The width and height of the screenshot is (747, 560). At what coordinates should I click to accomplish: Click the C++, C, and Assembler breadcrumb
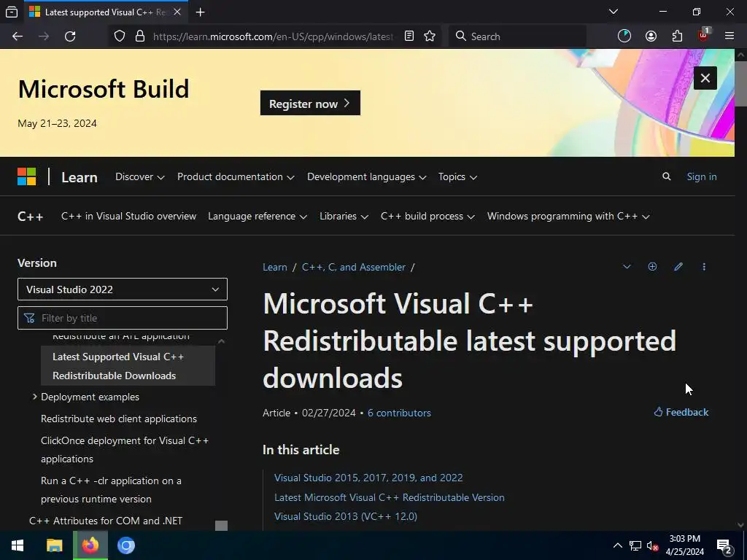[354, 267]
